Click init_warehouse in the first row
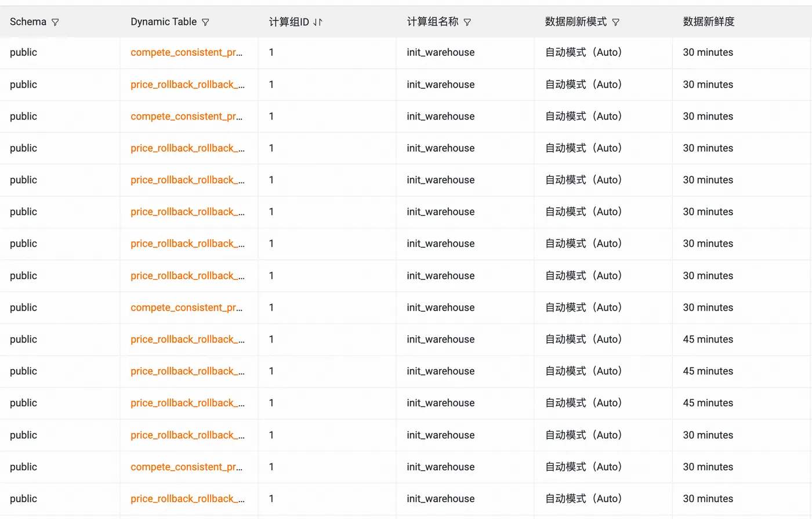Screen dimensions: 812x519 (440, 52)
